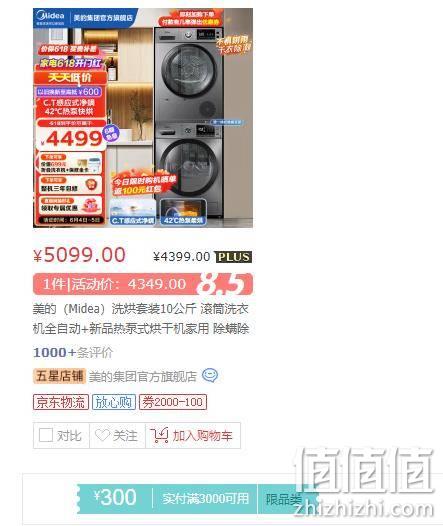Click 实付满3000可用 coupon condition text
Screen dimensions: 443x526
coord(206,499)
